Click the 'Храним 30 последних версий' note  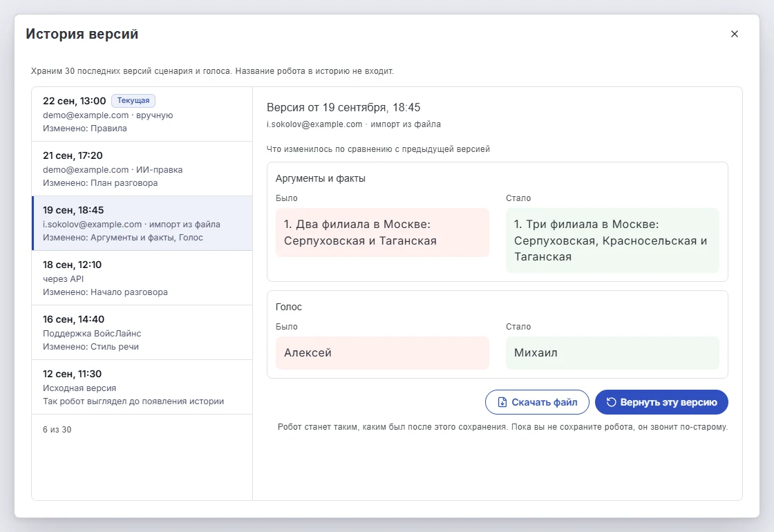212,71
